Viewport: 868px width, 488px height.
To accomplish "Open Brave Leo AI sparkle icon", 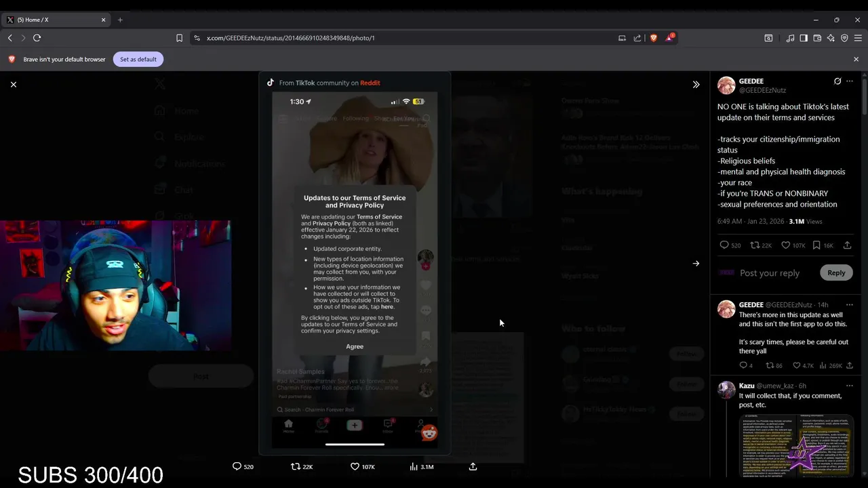I will 831,38.
